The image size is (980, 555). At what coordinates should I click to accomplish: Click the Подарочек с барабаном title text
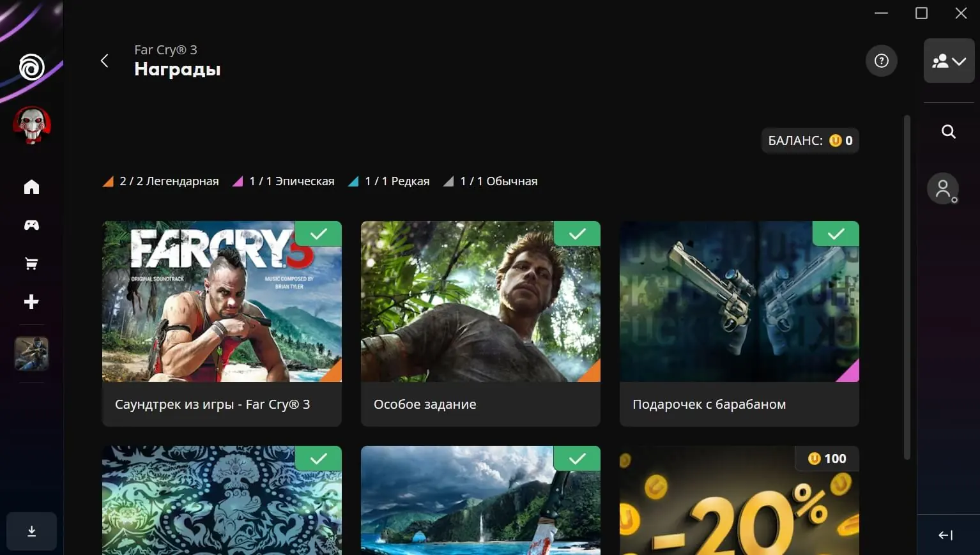pyautogui.click(x=709, y=404)
